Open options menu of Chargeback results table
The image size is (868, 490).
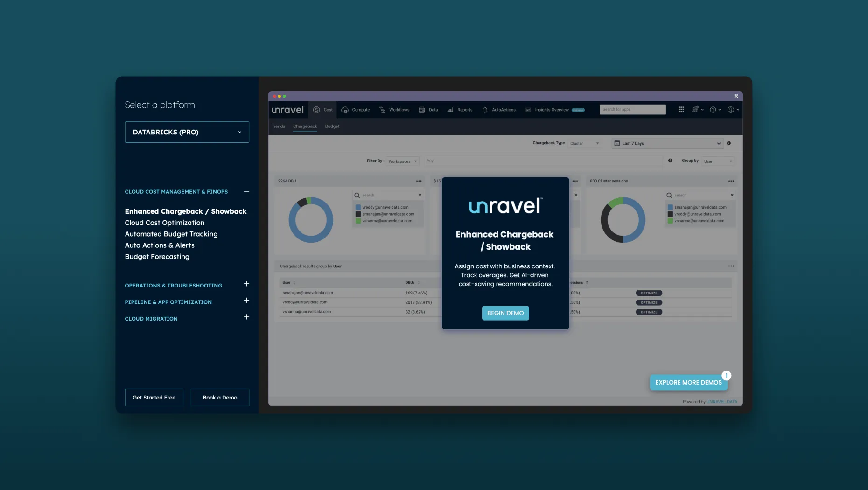[x=731, y=266]
